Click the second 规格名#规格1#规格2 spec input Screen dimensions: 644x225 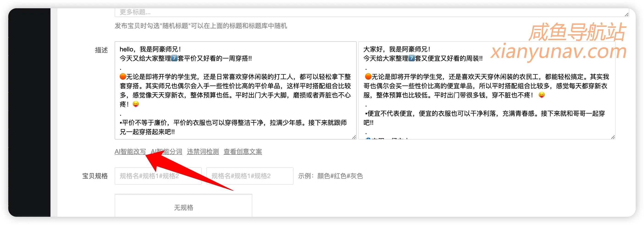[x=250, y=176]
